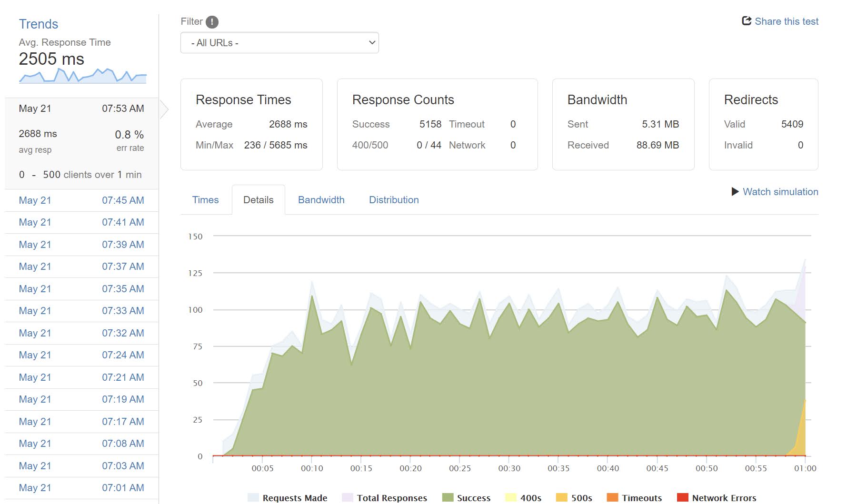The image size is (847, 504).
Task: Select the Details tab
Action: 259,200
